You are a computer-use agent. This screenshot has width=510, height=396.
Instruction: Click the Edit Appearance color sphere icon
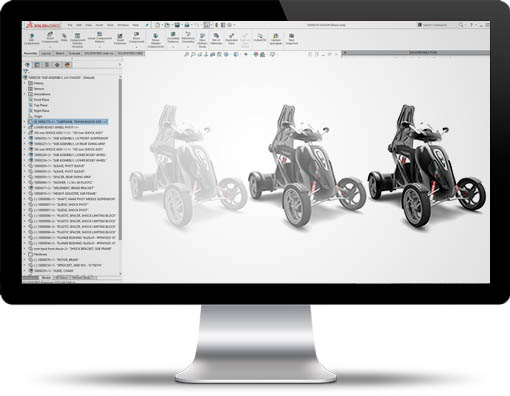(x=256, y=54)
